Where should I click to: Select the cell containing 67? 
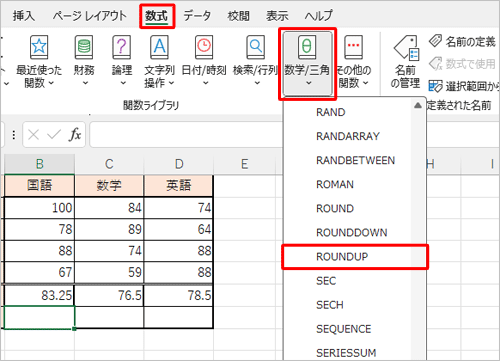point(39,272)
